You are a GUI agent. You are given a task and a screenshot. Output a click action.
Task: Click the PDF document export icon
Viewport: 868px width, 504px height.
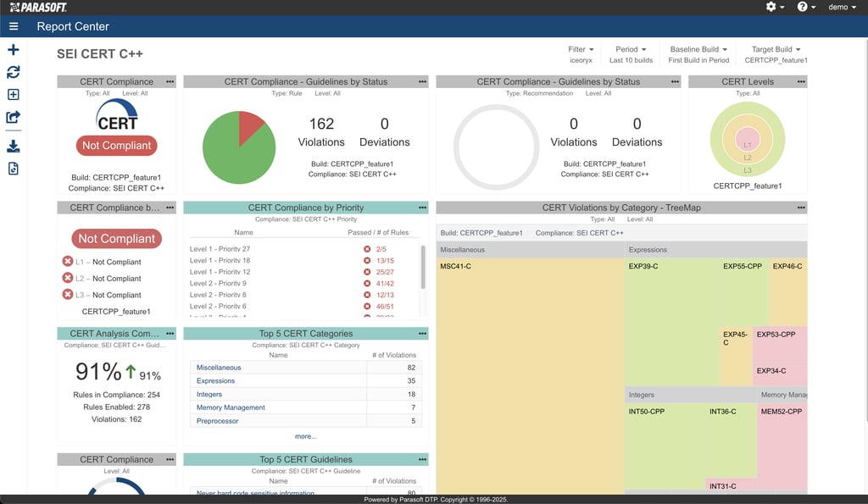tap(14, 169)
